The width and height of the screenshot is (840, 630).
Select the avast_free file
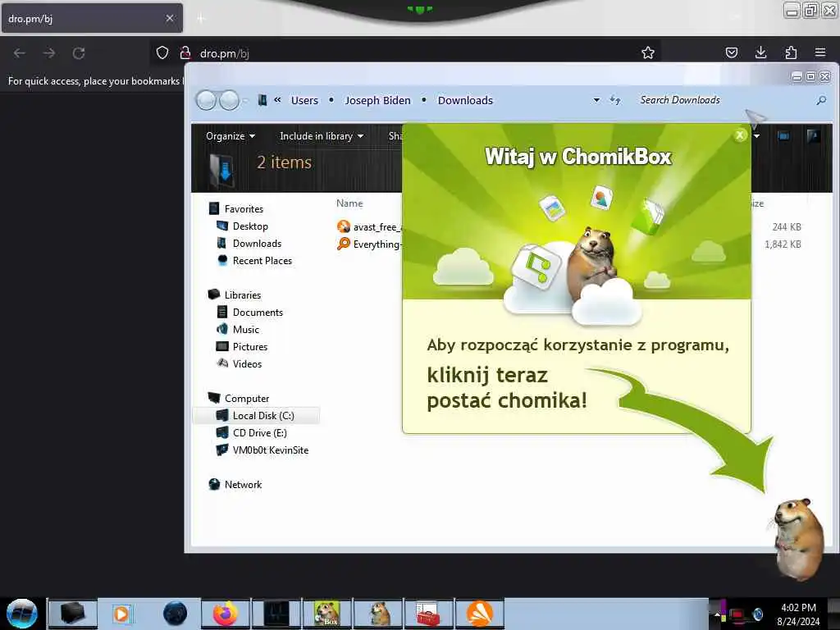(x=370, y=227)
